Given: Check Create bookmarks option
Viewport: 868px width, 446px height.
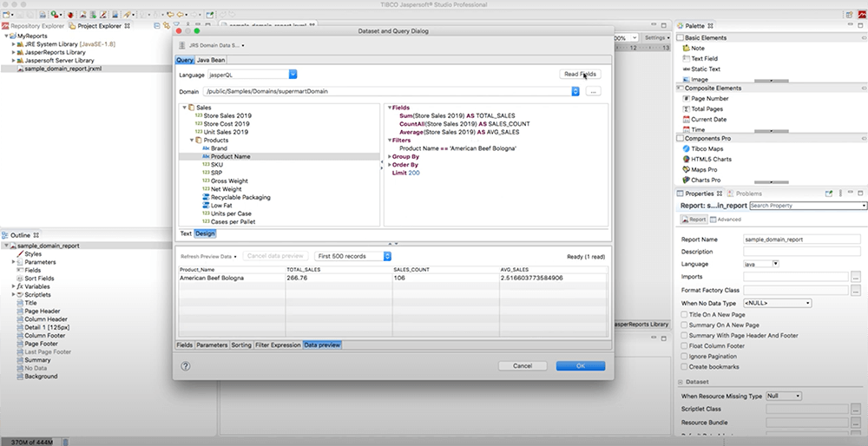Looking at the screenshot, I should (x=684, y=367).
